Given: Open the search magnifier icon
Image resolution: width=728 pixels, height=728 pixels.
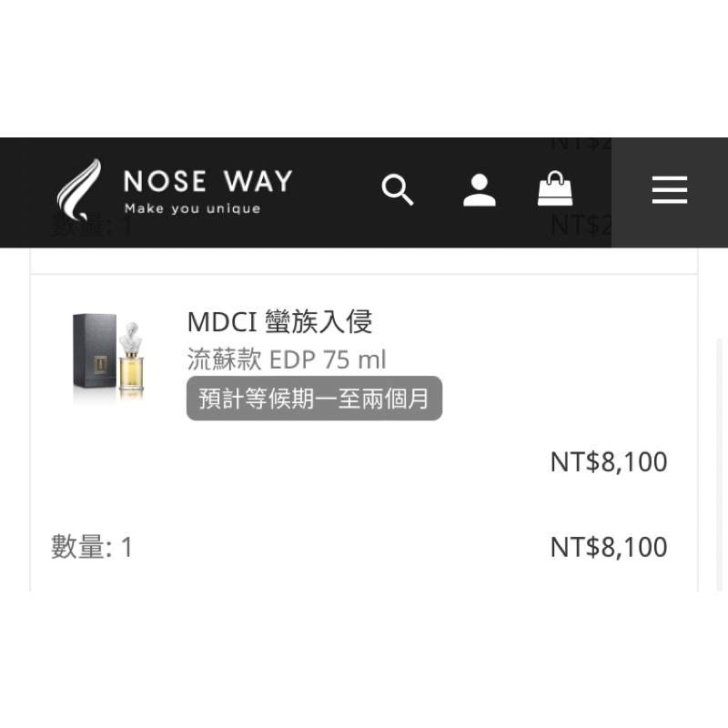Looking at the screenshot, I should pyautogui.click(x=398, y=189).
